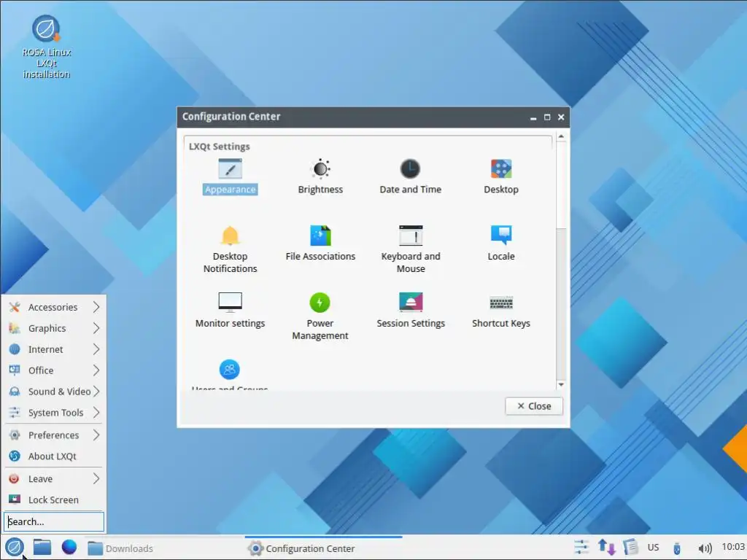Expand the Office submenu
The height and width of the screenshot is (560, 747).
(x=54, y=370)
